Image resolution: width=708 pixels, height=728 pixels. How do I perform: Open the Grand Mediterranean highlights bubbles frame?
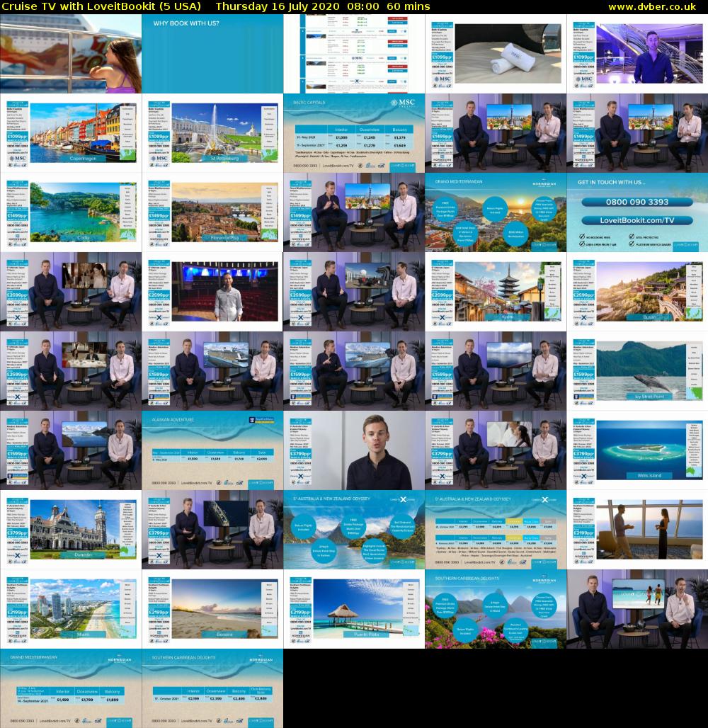click(x=496, y=212)
